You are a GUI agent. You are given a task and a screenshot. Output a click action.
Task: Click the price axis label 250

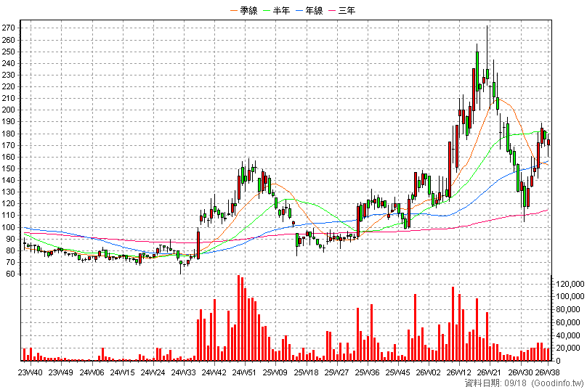8,52
